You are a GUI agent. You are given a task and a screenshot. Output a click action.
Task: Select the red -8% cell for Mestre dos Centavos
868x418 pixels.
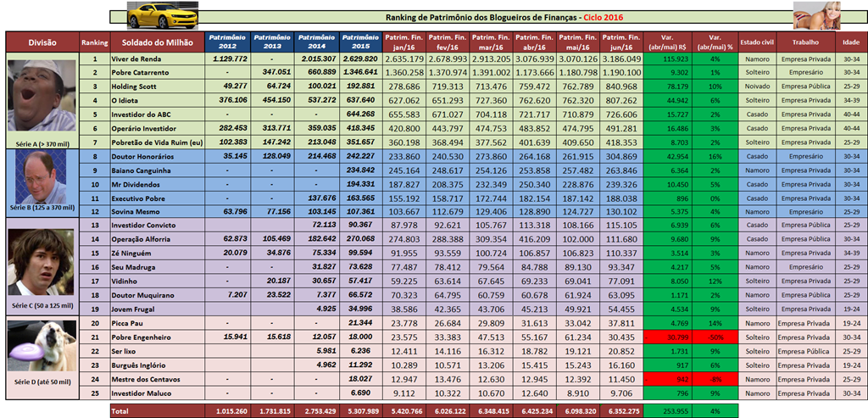click(715, 378)
